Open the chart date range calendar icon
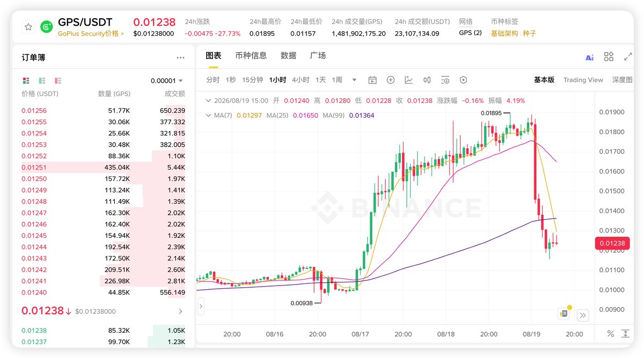Image resolution: width=644 pixels, height=358 pixels. [372, 80]
